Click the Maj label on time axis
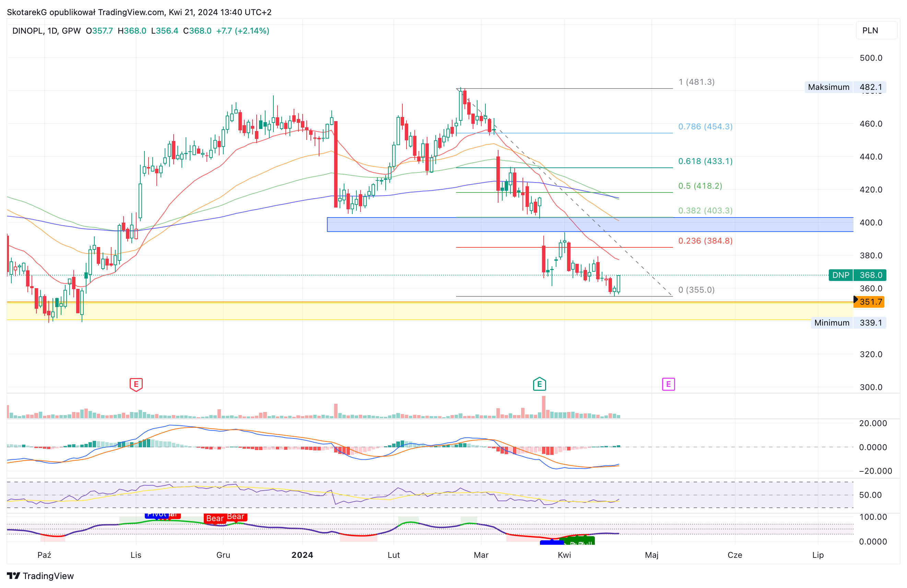 [x=652, y=555]
